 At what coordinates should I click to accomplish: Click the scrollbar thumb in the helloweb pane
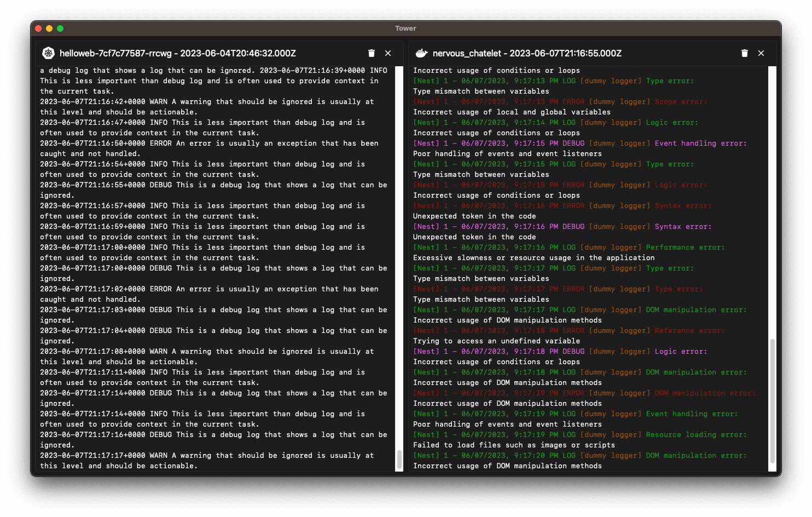coord(399,459)
